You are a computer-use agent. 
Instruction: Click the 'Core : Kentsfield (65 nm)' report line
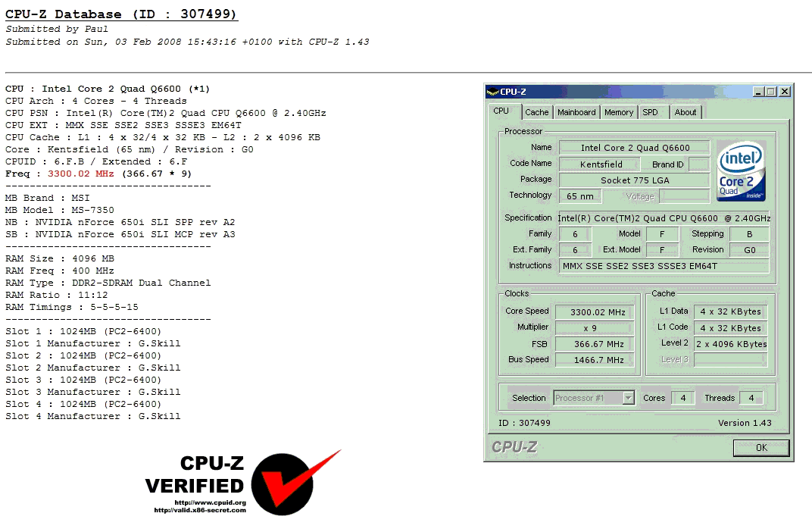pyautogui.click(x=130, y=150)
